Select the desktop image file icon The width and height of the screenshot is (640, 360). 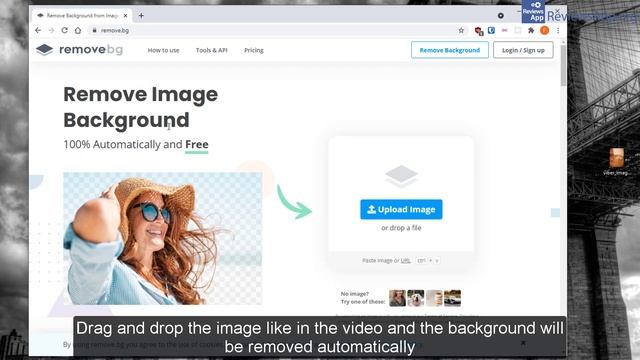[616, 162]
